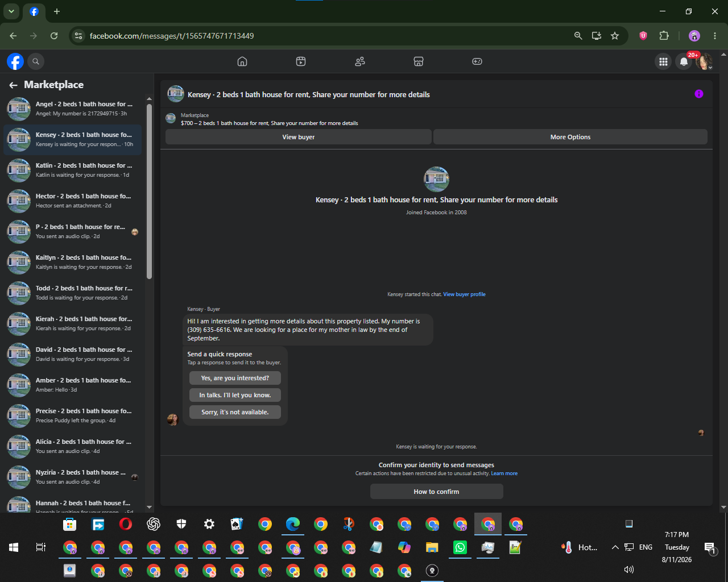Select David's conversation row

coord(73,354)
